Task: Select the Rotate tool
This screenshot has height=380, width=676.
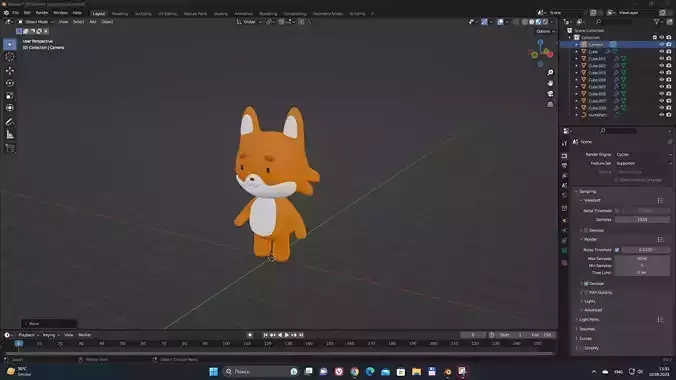Action: pos(9,83)
